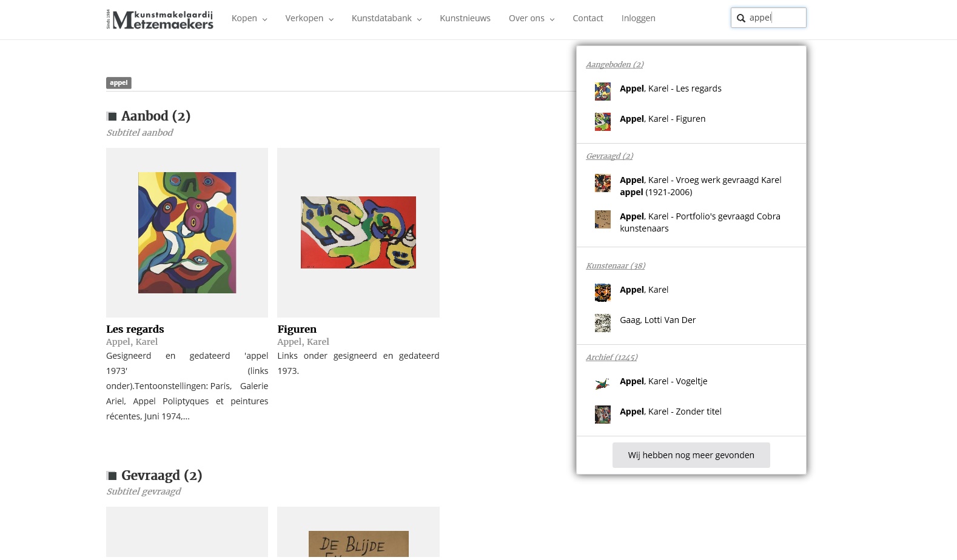Open the Kunstdatabank dropdown
The width and height of the screenshot is (957, 560).
pyautogui.click(x=386, y=18)
